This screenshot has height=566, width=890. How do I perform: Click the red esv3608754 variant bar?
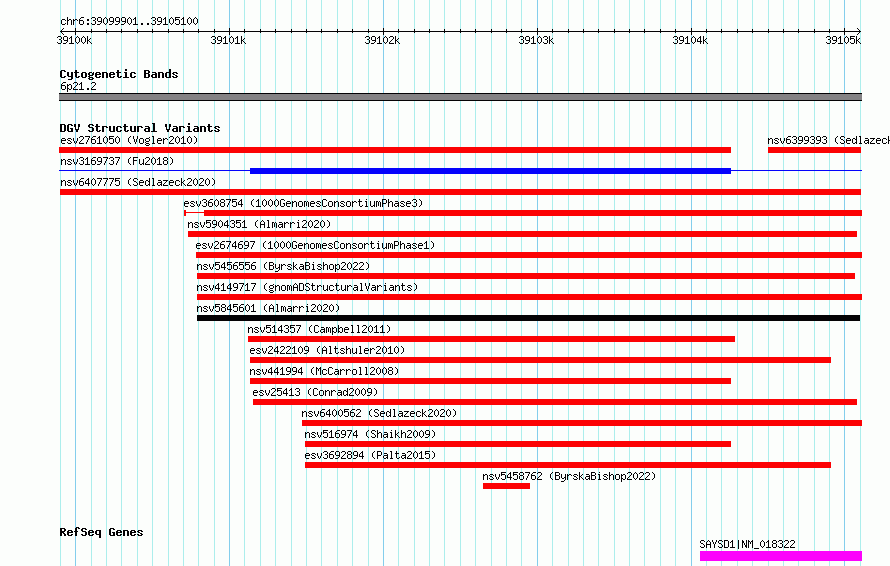coord(523,213)
